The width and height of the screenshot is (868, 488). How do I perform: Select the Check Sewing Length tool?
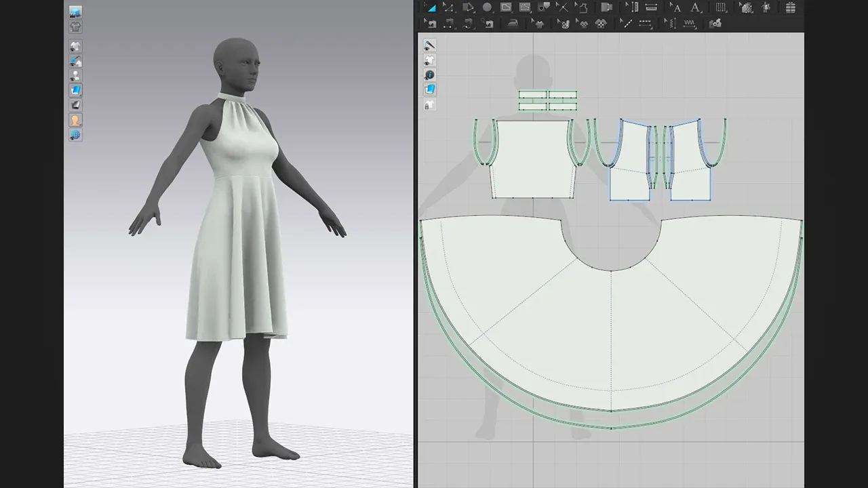tap(488, 23)
